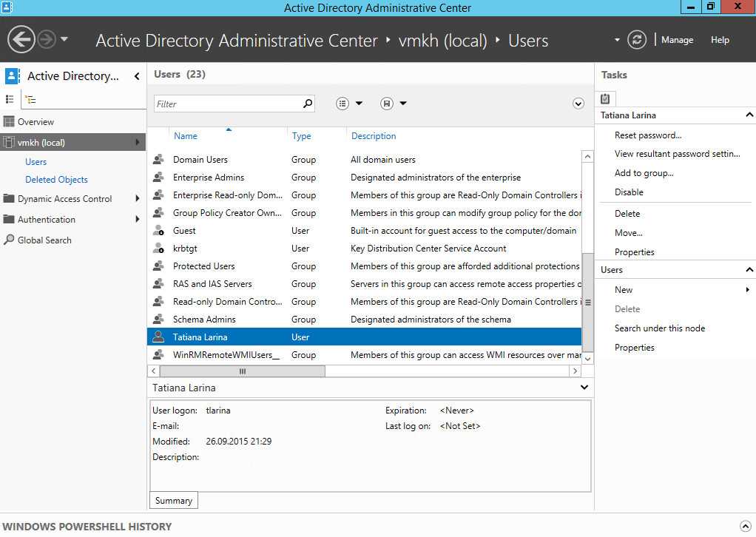756x537 pixels.
Task: Click the Guest user icon
Action: (158, 231)
